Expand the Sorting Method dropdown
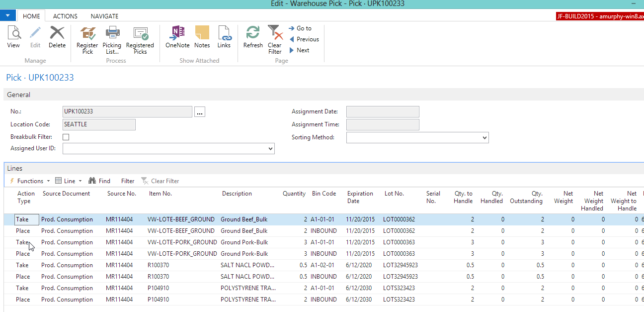 pos(484,137)
